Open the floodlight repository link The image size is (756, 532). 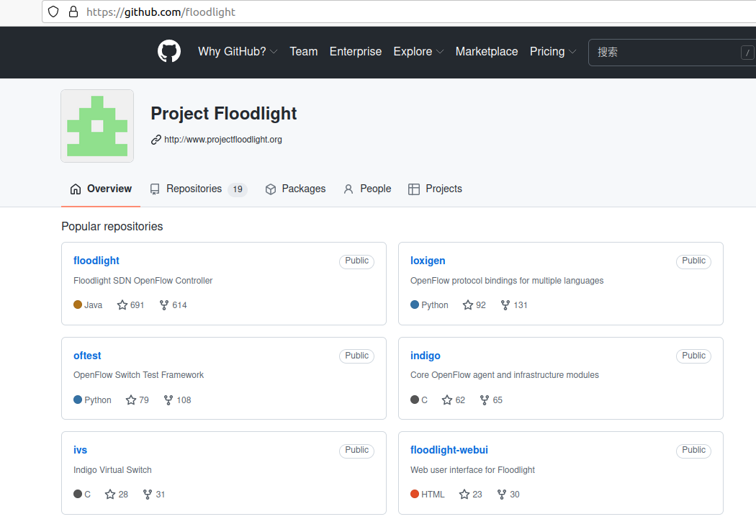pyautogui.click(x=96, y=261)
